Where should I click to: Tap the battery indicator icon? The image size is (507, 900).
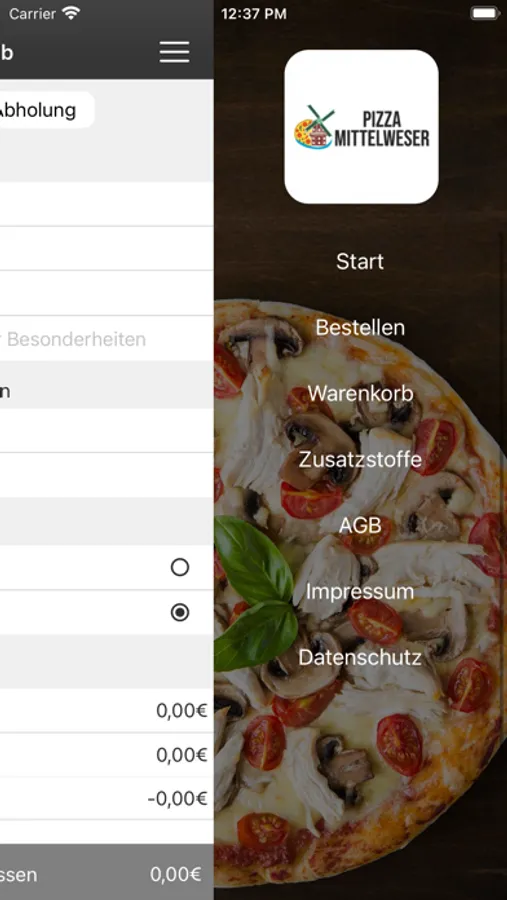pyautogui.click(x=485, y=13)
